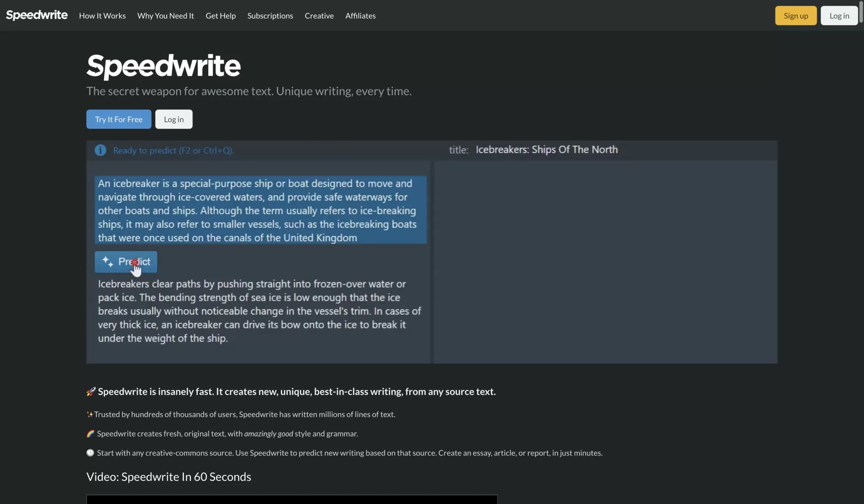This screenshot has height=504, width=864.
Task: Select the Creative nav item
Action: point(319,16)
